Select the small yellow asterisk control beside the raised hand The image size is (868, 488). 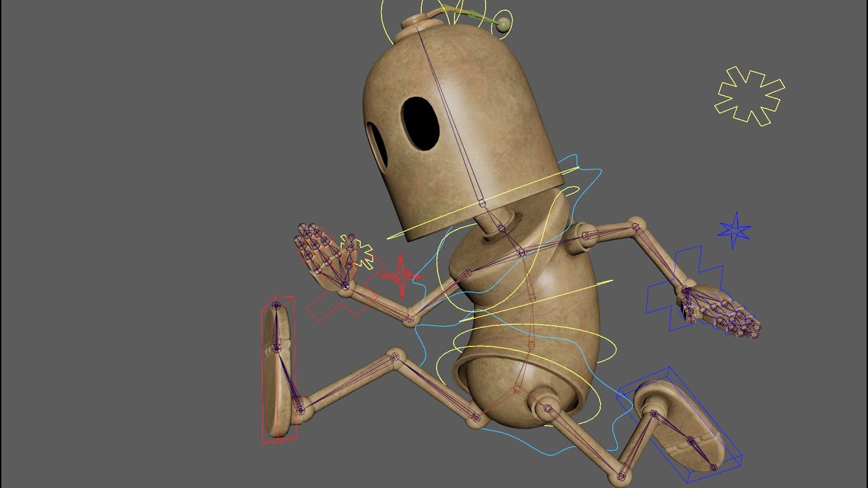coord(358,251)
